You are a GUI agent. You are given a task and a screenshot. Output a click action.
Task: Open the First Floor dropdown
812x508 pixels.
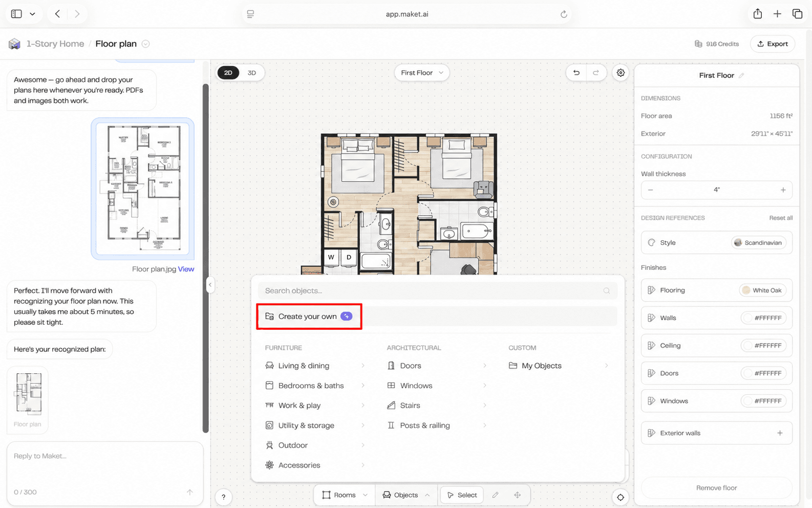click(422, 73)
